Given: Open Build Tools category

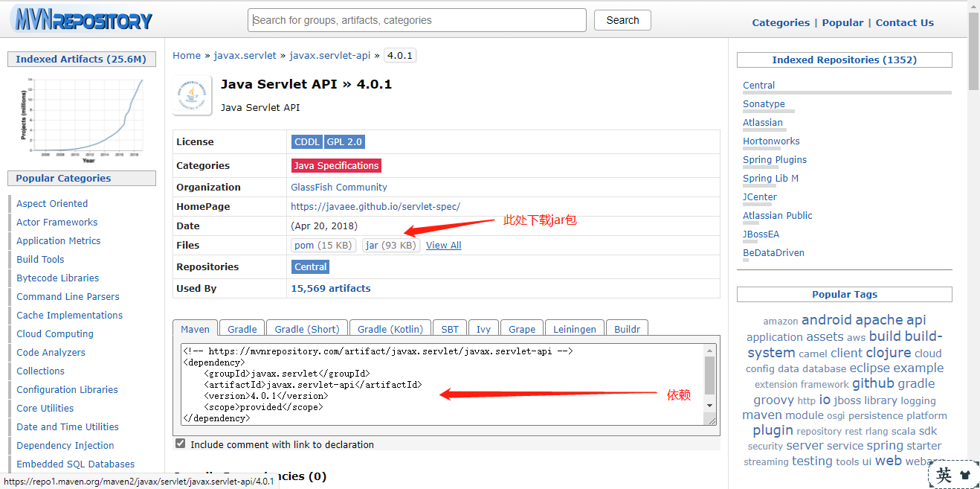Looking at the screenshot, I should click(40, 259).
